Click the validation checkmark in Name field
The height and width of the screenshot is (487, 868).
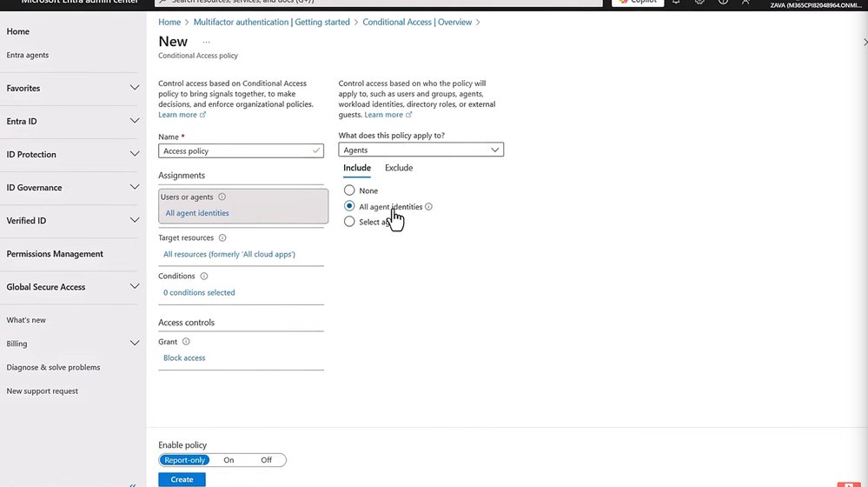315,150
